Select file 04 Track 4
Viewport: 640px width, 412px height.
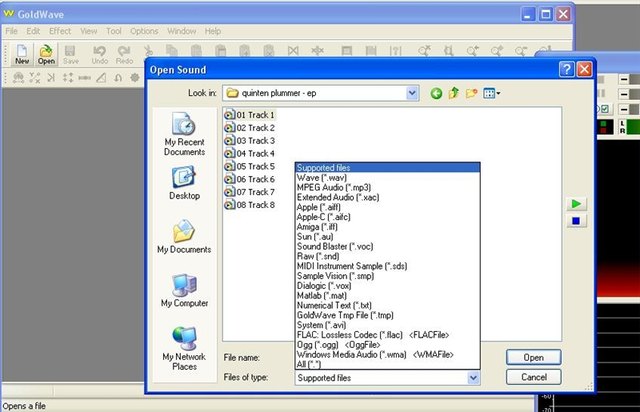click(x=250, y=154)
